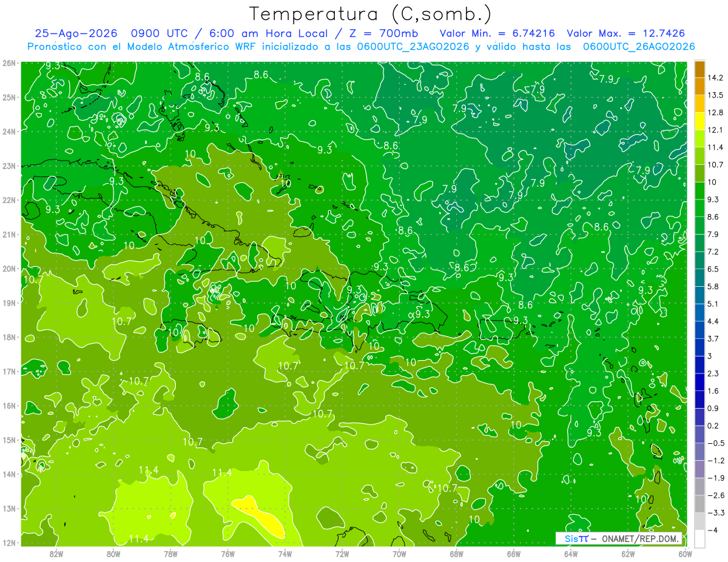Click the '14.2' color scale label
728x562 pixels.
coord(715,78)
